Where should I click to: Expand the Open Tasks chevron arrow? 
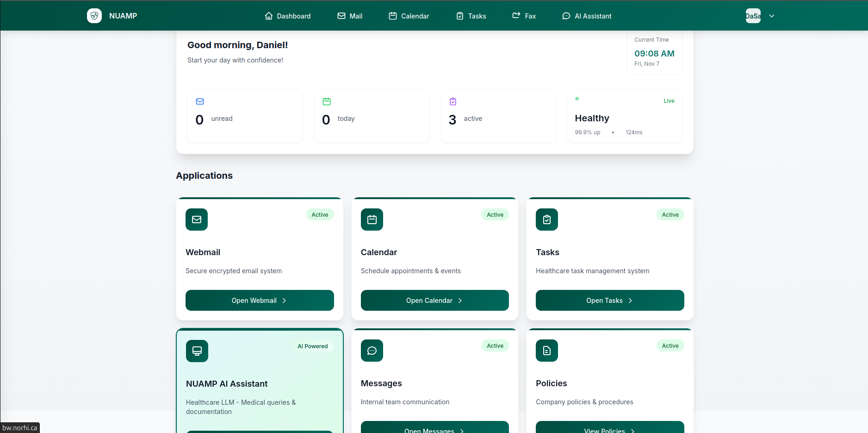(x=630, y=300)
